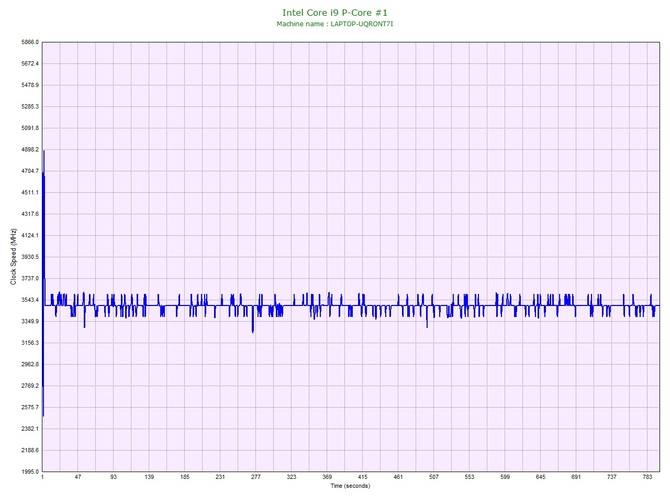Click the 2769.2 y-axis value
Viewport: 670px width, 503px height.
tap(30, 386)
